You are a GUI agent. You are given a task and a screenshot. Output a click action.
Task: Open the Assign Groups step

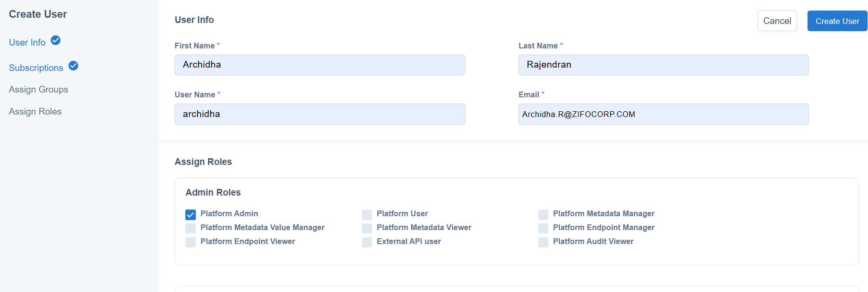[x=38, y=89]
